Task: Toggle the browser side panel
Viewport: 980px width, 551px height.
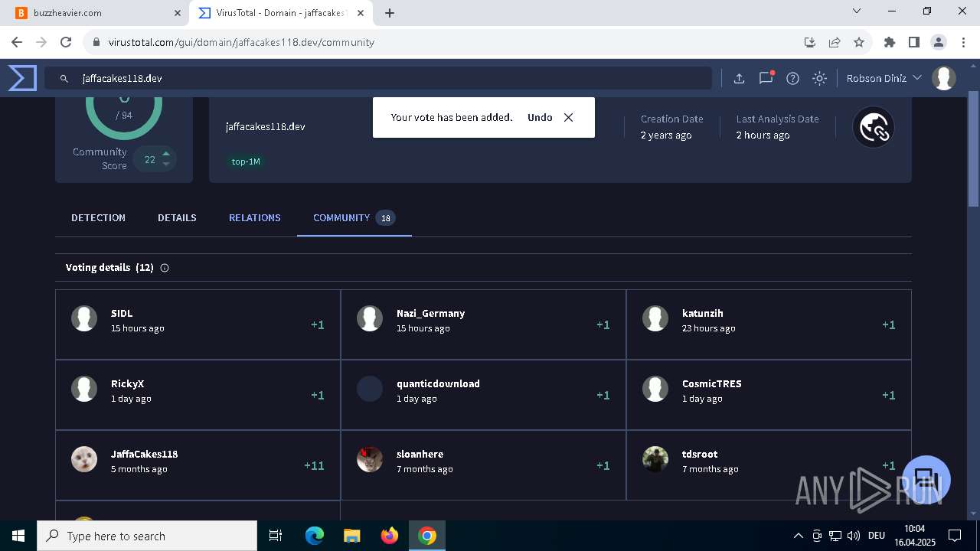Action: point(914,42)
